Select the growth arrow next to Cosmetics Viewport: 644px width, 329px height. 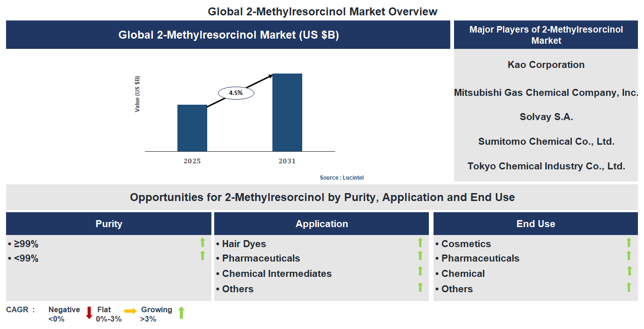pyautogui.click(x=630, y=243)
